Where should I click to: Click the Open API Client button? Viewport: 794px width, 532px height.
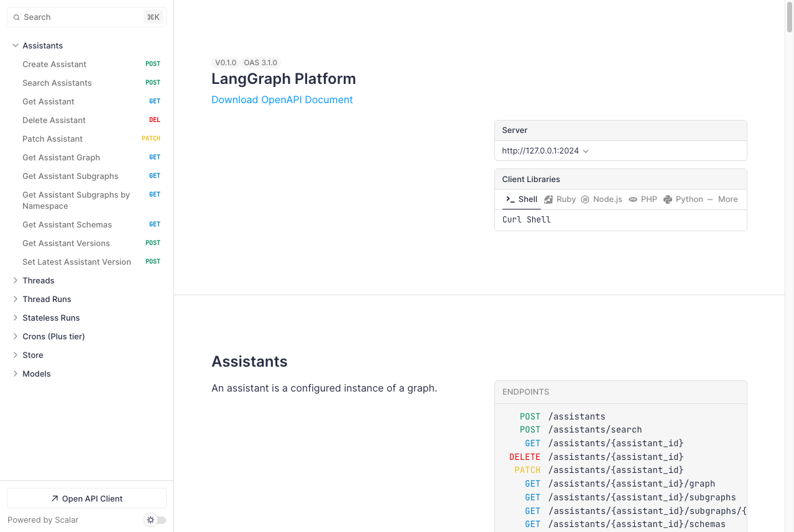click(x=86, y=498)
